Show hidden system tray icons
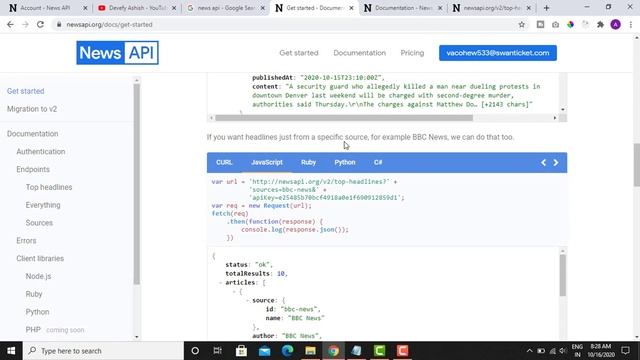The height and width of the screenshot is (360, 640). point(529,351)
